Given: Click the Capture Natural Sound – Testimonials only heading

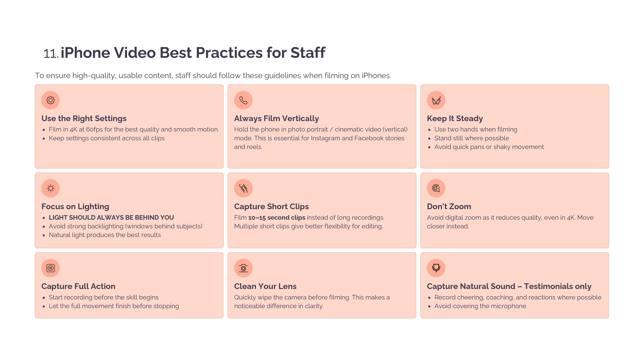Looking at the screenshot, I should point(509,286).
